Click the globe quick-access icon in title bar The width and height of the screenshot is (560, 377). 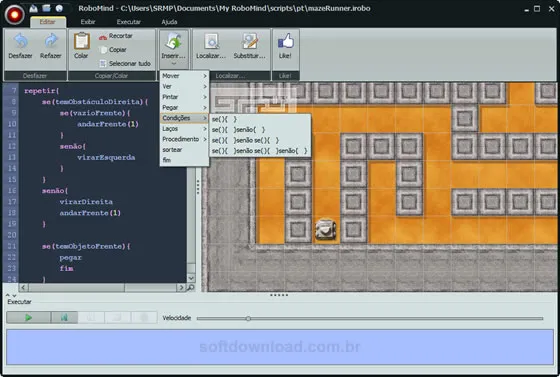pyautogui.click(x=59, y=8)
